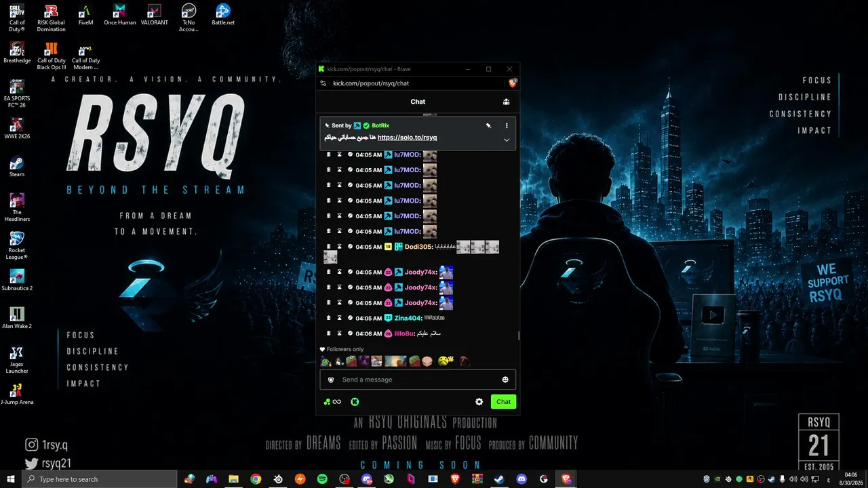Open the Windows Start menu
868x488 pixels.
(11, 479)
